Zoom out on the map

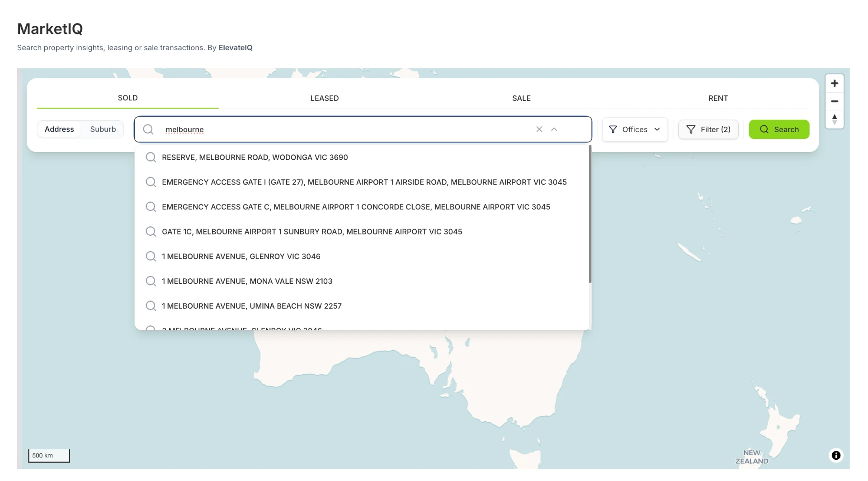(835, 101)
